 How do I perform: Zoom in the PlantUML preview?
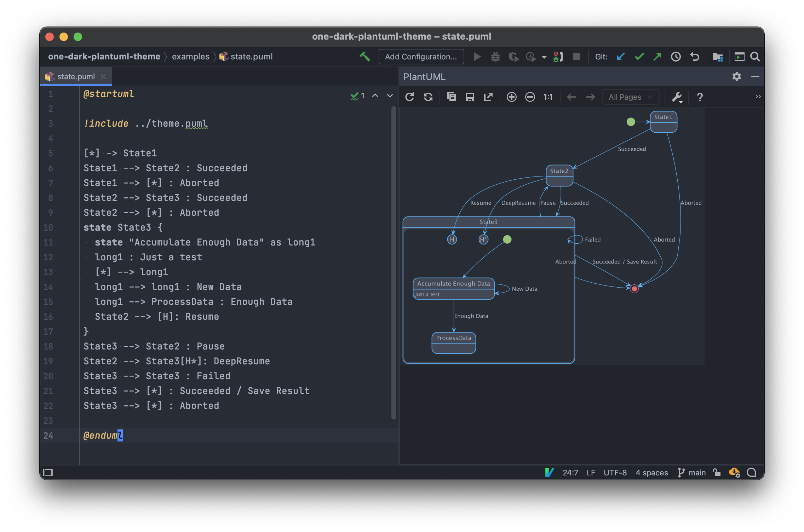tap(511, 97)
